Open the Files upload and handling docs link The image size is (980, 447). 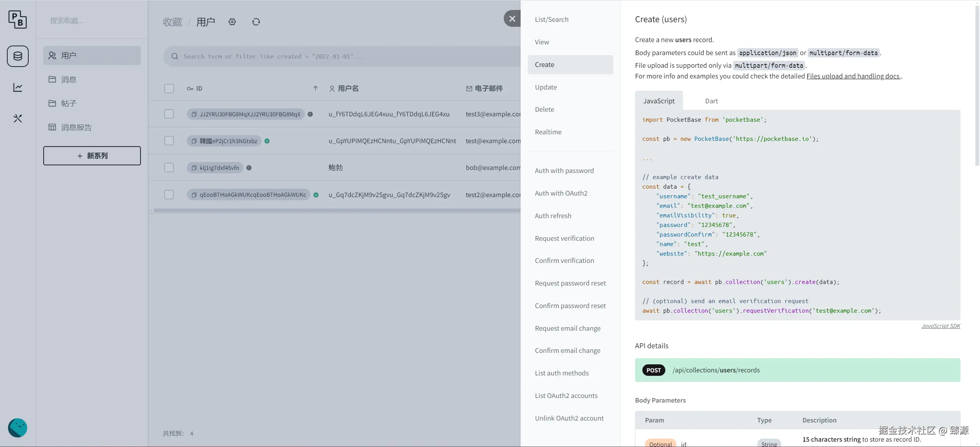tap(853, 76)
